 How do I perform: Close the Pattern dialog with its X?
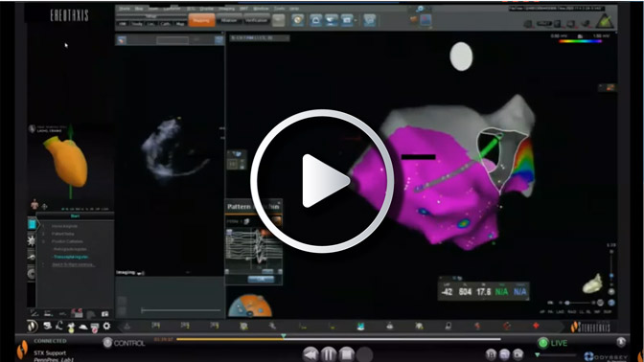[279, 203]
